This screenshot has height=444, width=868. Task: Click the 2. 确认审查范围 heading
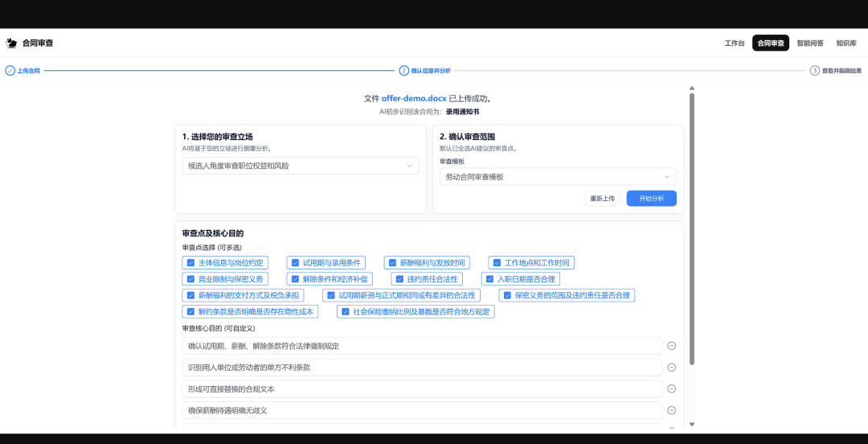point(467,137)
